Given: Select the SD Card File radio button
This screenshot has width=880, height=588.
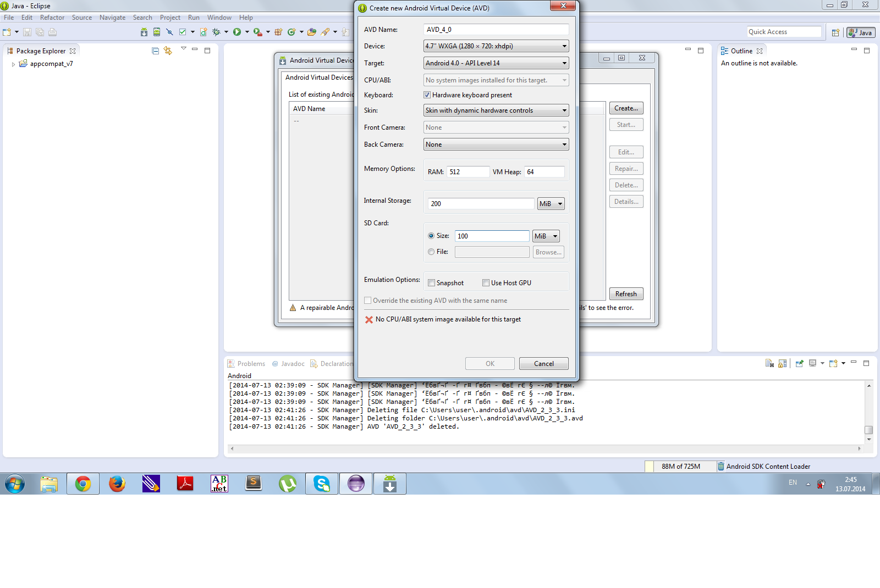Looking at the screenshot, I should point(431,252).
